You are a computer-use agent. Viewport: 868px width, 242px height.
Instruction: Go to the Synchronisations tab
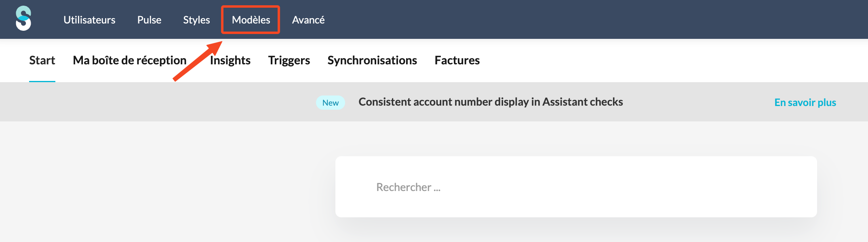tap(372, 60)
